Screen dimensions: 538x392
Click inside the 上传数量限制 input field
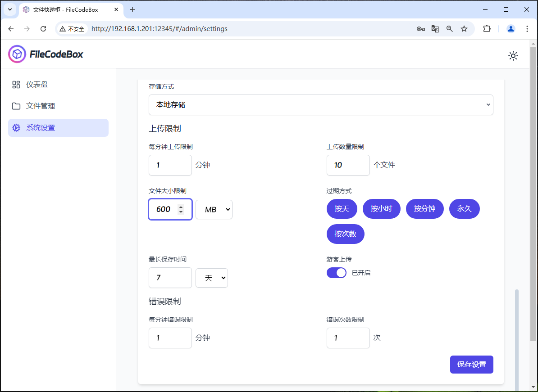pos(348,165)
